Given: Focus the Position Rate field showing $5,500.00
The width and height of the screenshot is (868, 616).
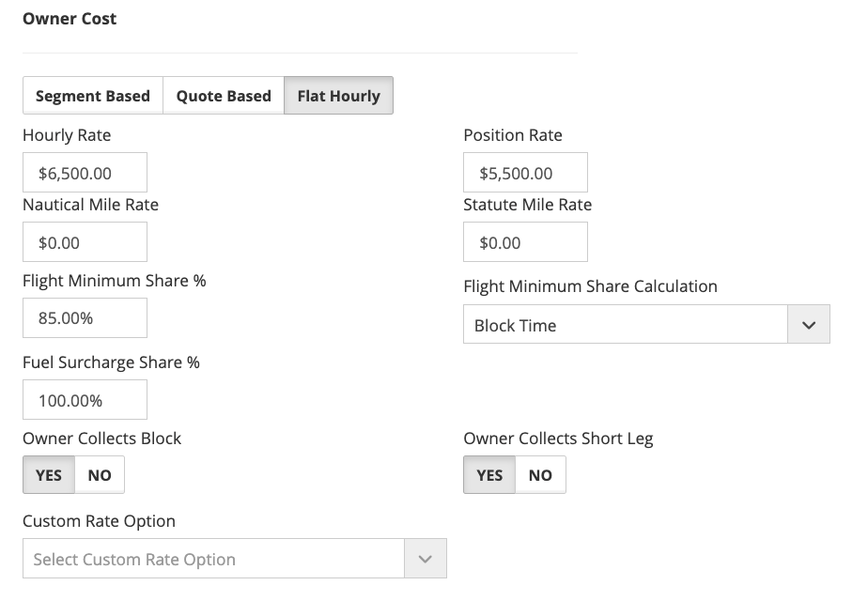Looking at the screenshot, I should pyautogui.click(x=525, y=174).
